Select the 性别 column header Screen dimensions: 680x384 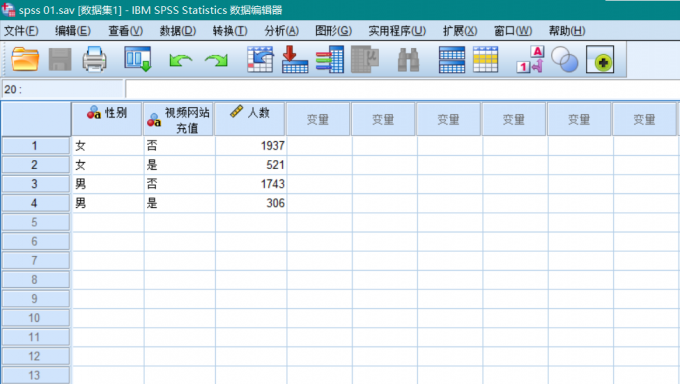tap(107, 119)
